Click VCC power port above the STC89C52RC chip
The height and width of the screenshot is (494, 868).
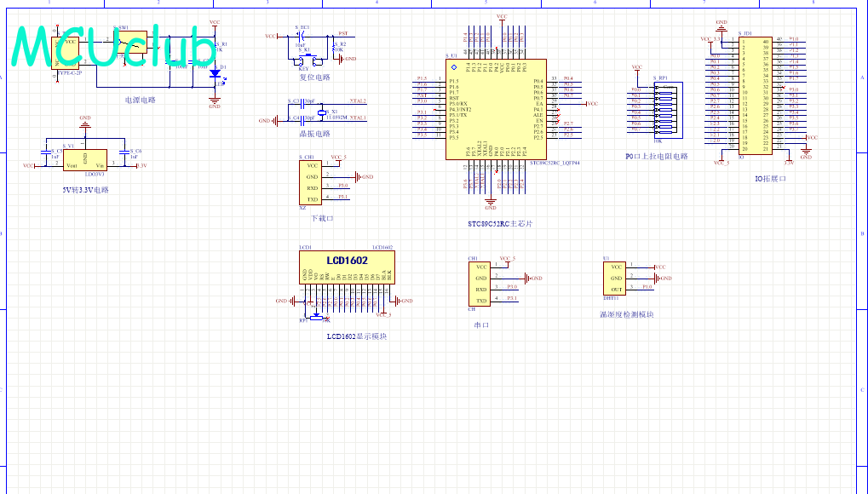pyautogui.click(x=502, y=18)
